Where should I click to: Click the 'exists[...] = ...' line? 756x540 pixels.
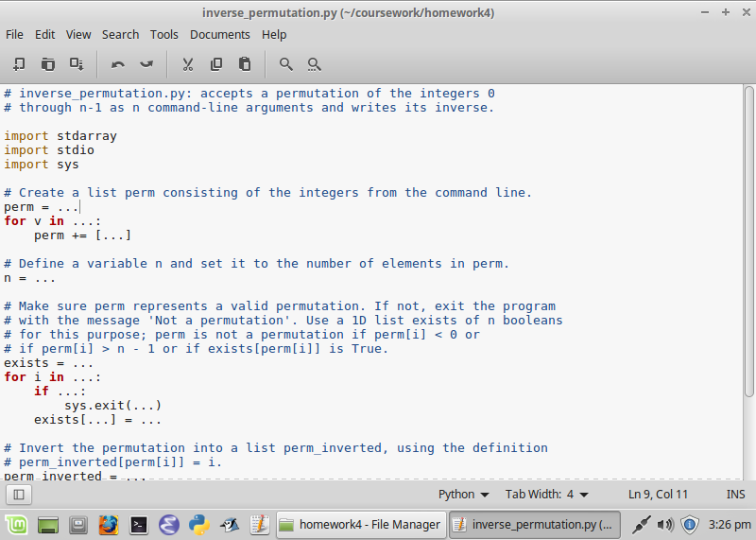(x=97, y=420)
